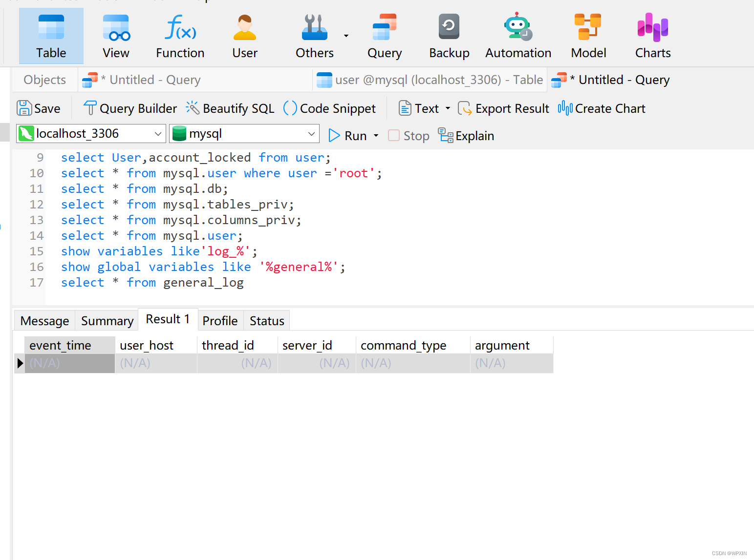This screenshot has width=754, height=560.
Task: Expand the Others dropdown arrow
Action: [x=346, y=36]
